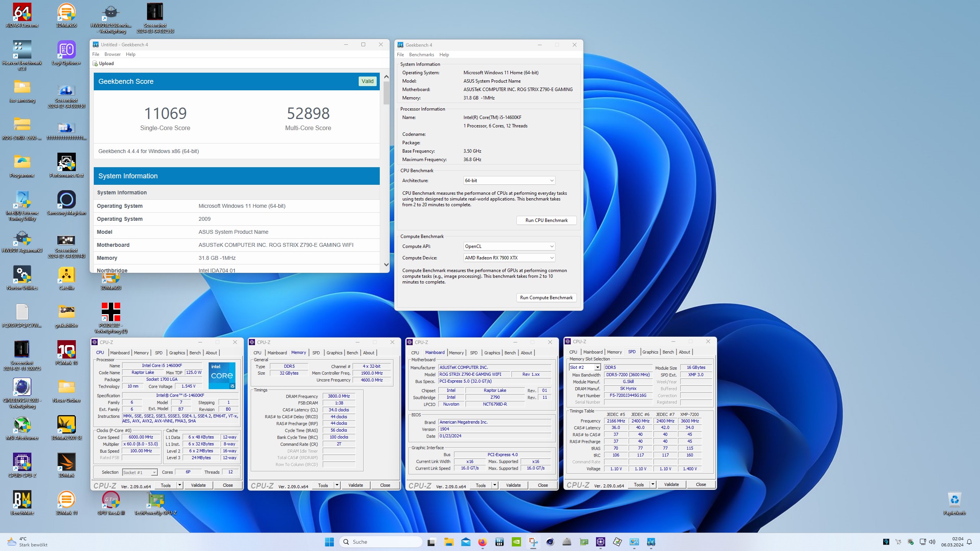980x551 pixels.
Task: Open 3DMark 11 desktop icon
Action: (x=66, y=503)
